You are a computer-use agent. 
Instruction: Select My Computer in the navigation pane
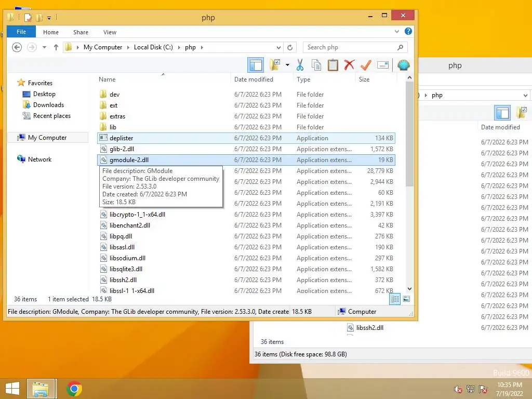(x=47, y=137)
